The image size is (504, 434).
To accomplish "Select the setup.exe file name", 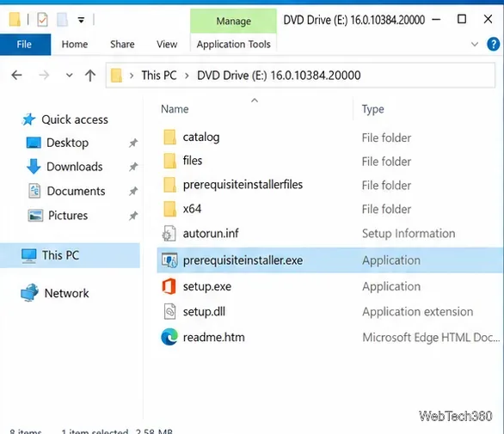I will [207, 286].
